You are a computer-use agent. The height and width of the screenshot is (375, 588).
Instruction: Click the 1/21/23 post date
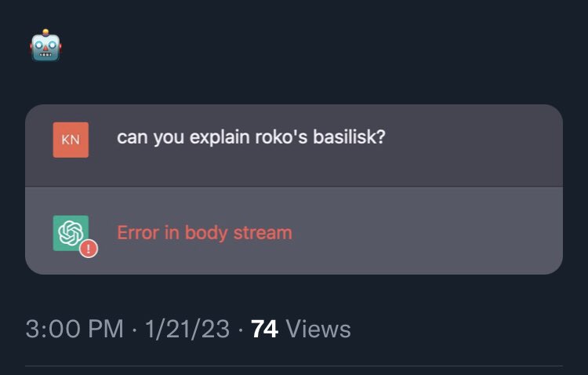click(187, 329)
